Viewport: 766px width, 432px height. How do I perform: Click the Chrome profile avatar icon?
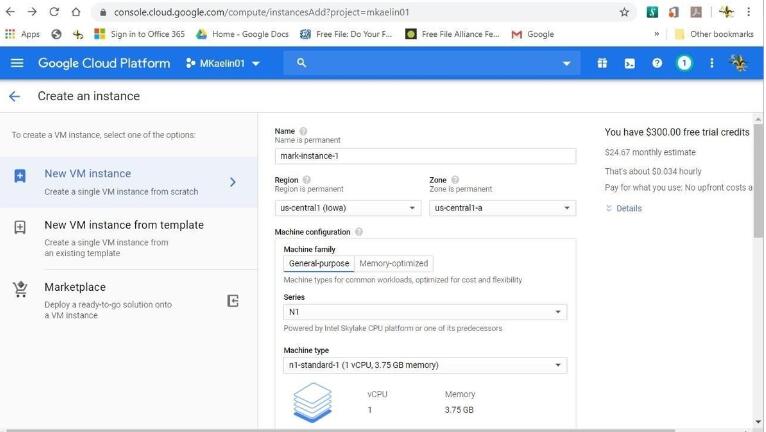[727, 12]
